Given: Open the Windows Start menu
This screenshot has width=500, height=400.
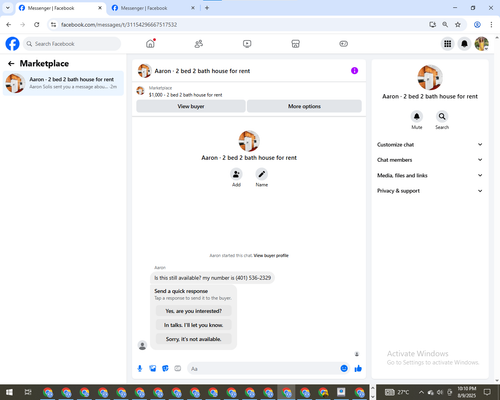Looking at the screenshot, I should (9, 392).
